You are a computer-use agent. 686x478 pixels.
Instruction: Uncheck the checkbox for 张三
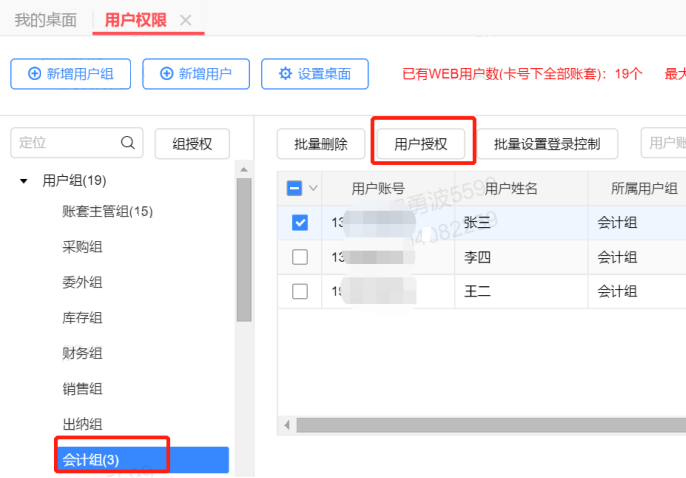[300, 223]
